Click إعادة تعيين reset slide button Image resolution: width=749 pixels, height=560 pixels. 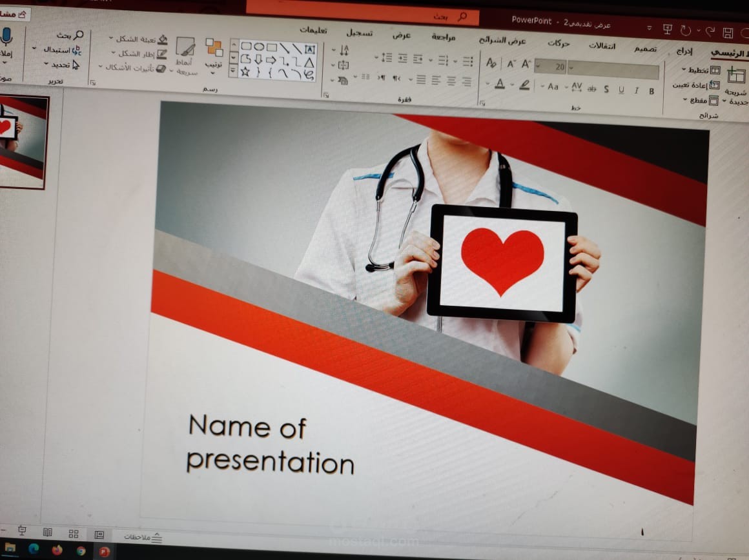696,85
